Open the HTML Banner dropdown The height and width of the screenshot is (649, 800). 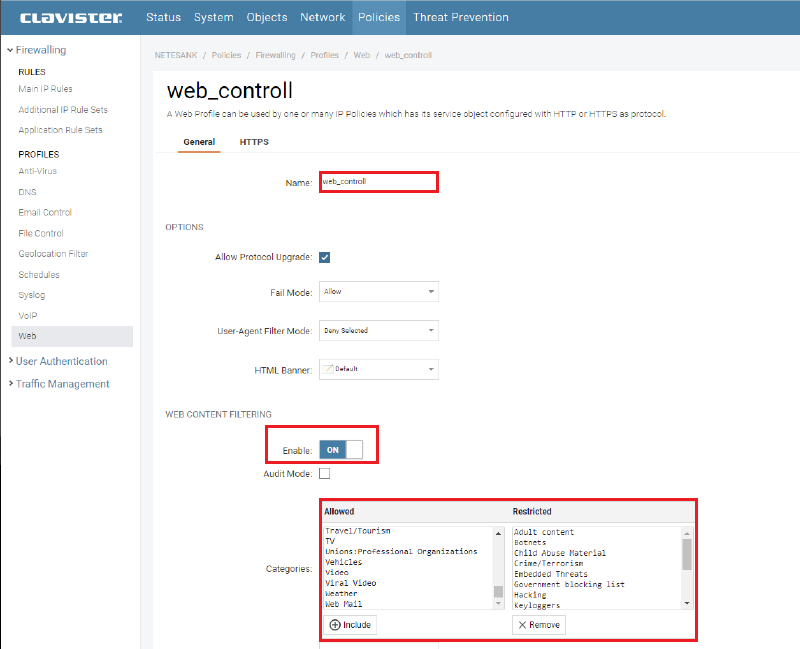point(378,369)
